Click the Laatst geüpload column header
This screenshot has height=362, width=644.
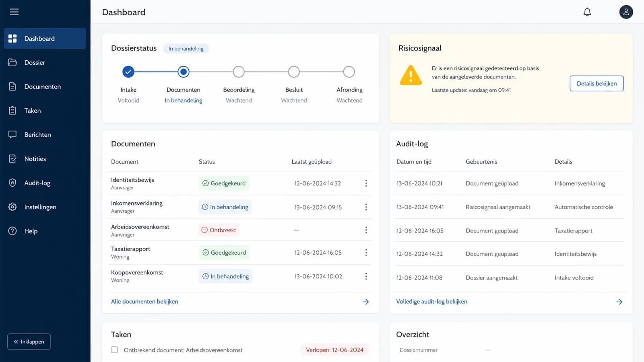click(312, 162)
